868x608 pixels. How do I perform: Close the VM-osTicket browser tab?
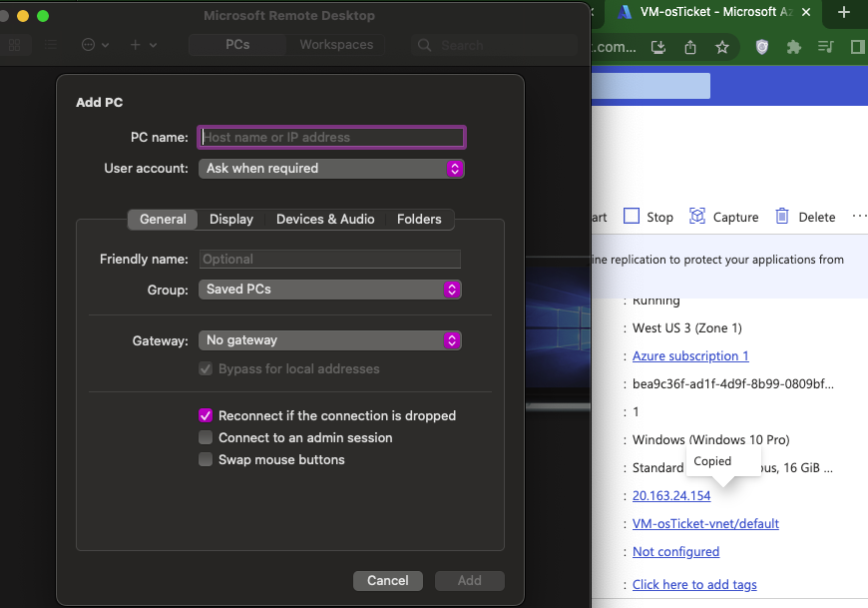(806, 12)
